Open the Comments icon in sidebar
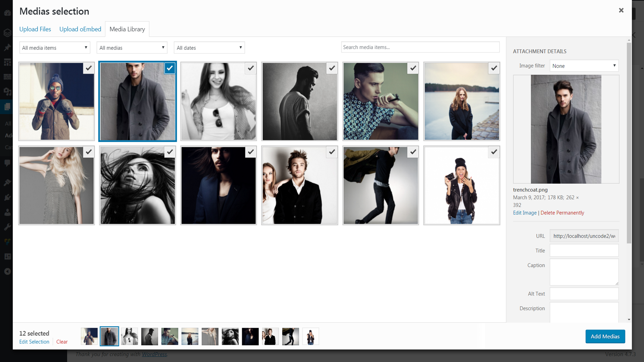 [x=7, y=163]
